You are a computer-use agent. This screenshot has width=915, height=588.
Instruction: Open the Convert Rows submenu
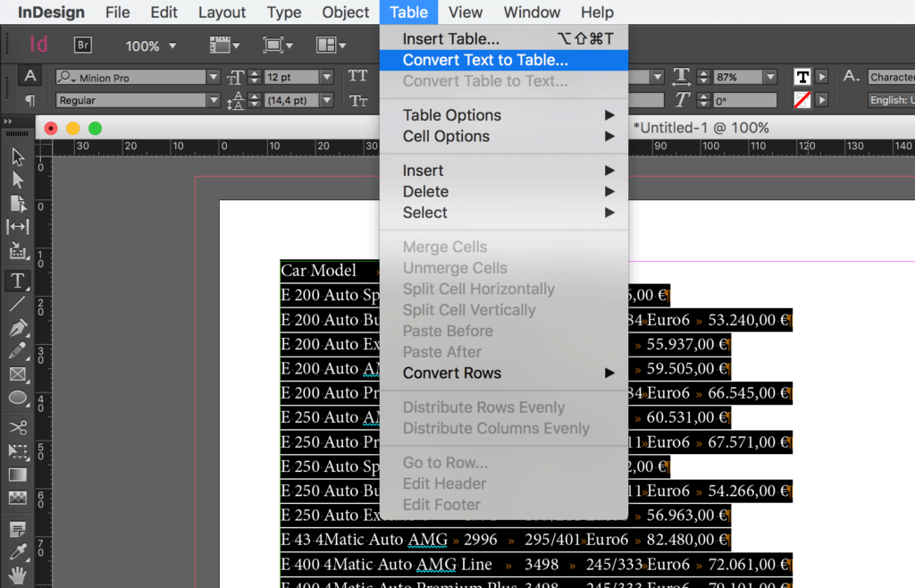point(504,374)
